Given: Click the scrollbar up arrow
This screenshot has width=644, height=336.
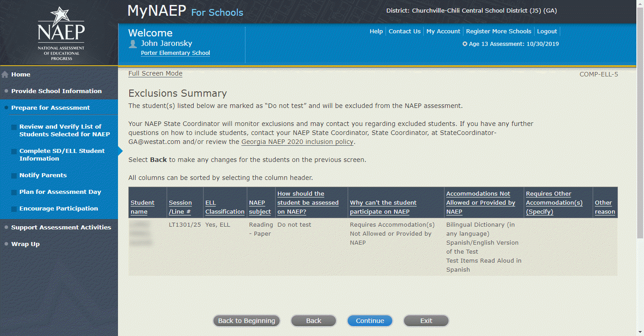Looking at the screenshot, I should tap(640, 3).
